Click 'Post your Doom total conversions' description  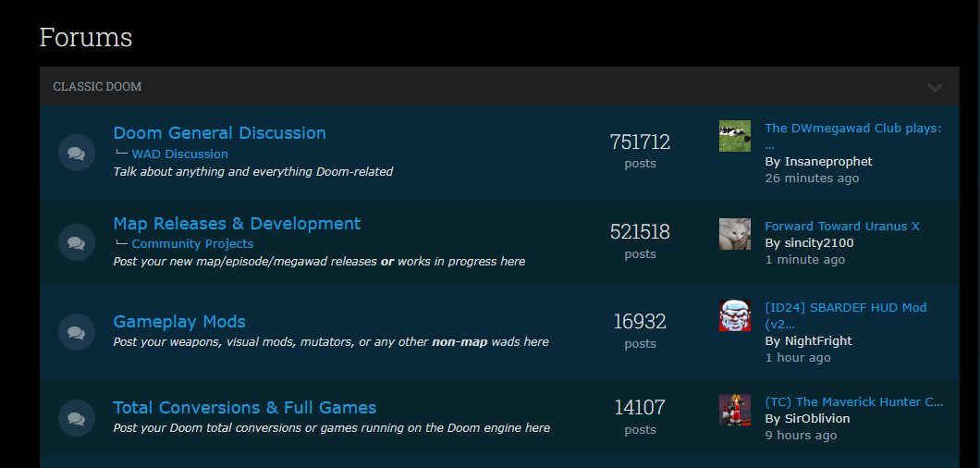click(331, 428)
